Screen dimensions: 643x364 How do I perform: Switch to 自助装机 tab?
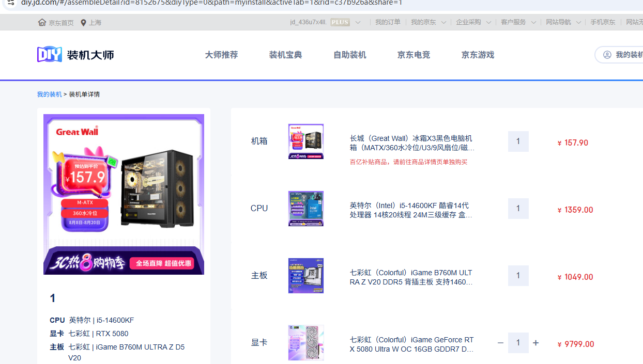click(349, 55)
